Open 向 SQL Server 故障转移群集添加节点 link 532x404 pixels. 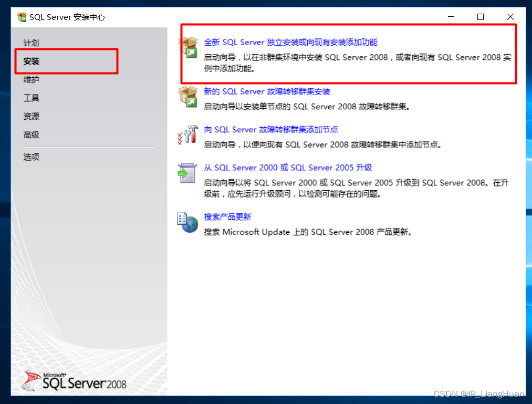coord(271,130)
